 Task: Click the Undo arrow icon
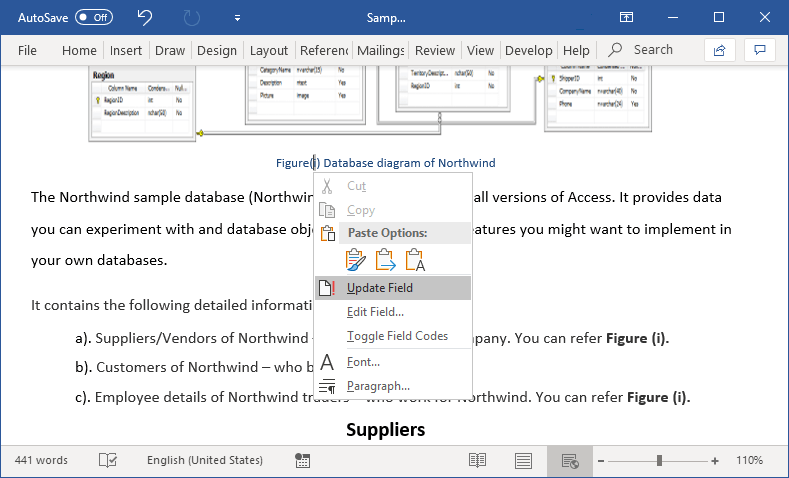tap(145, 17)
